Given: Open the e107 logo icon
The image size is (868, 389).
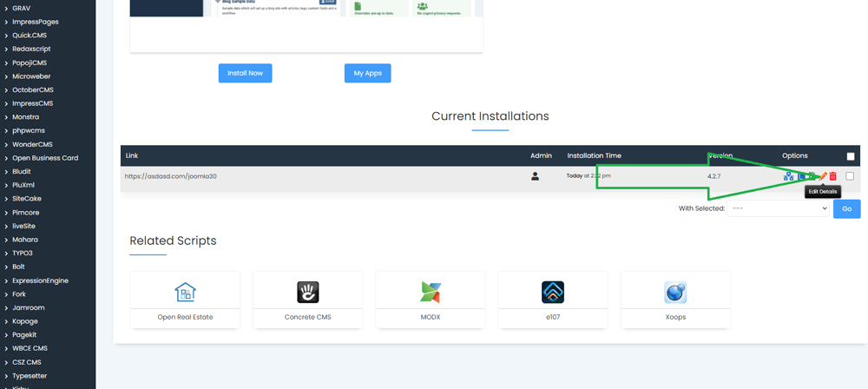Looking at the screenshot, I should click(553, 292).
